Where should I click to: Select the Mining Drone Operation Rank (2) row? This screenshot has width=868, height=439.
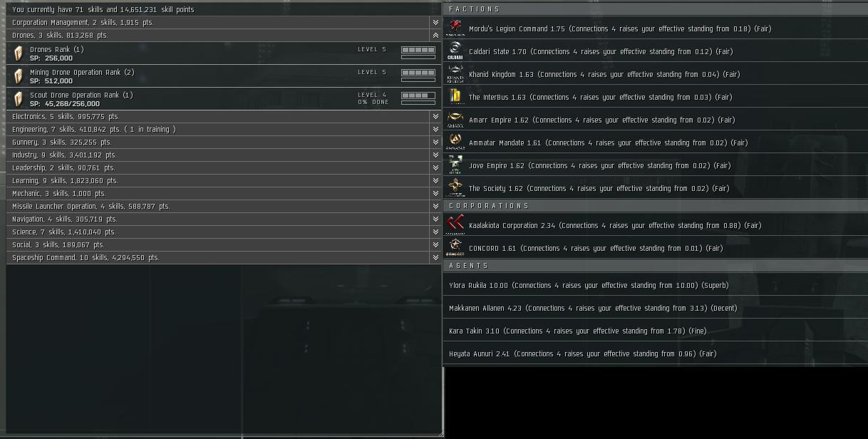pos(224,76)
